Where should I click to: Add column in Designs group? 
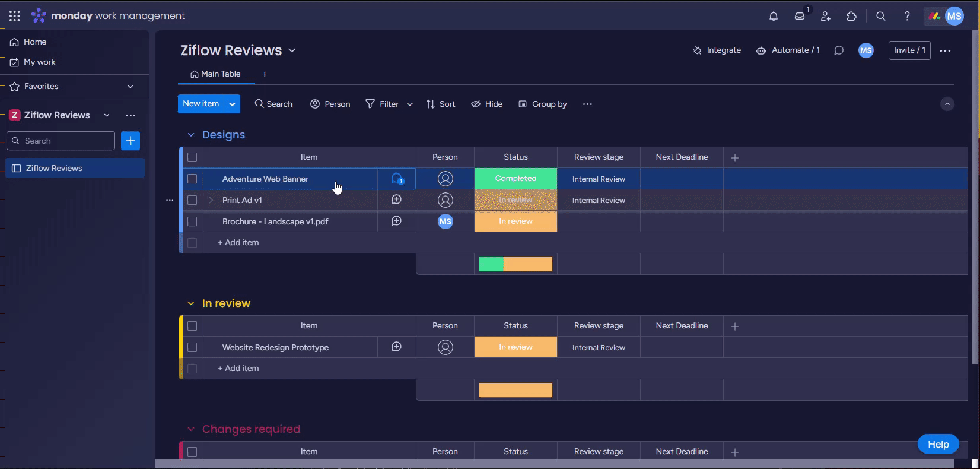pos(735,157)
